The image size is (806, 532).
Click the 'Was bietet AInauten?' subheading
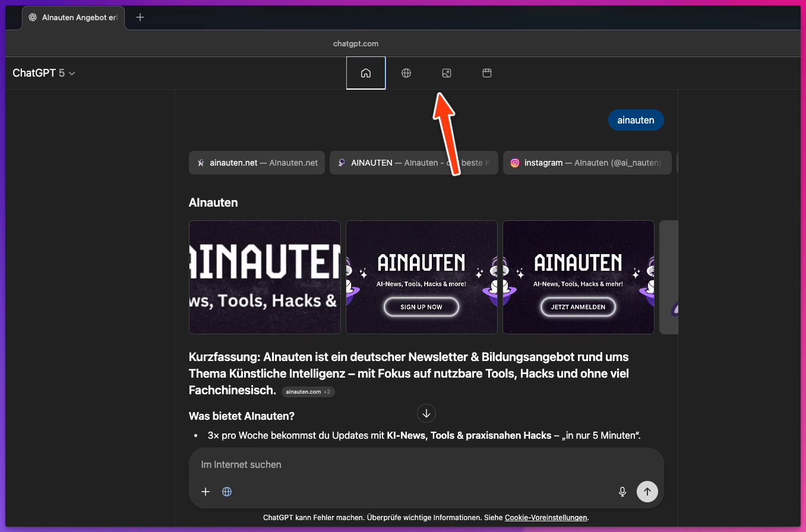click(242, 416)
